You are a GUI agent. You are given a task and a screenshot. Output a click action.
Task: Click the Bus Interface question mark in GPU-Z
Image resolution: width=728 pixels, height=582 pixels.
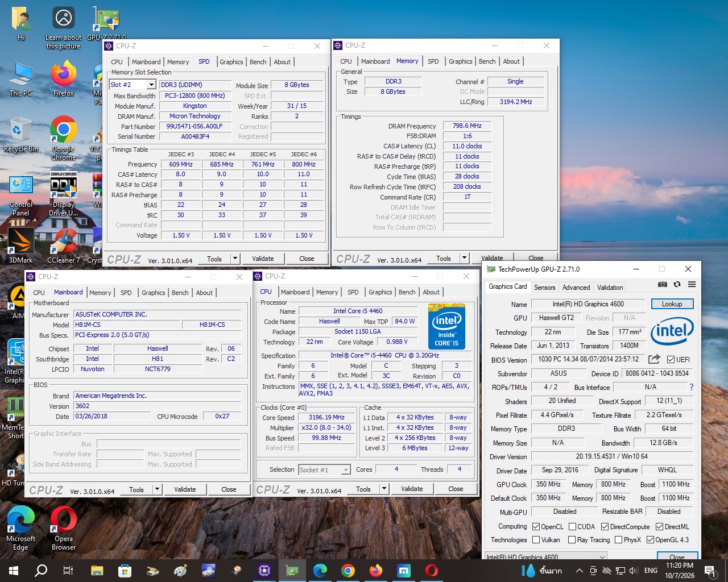(x=692, y=387)
